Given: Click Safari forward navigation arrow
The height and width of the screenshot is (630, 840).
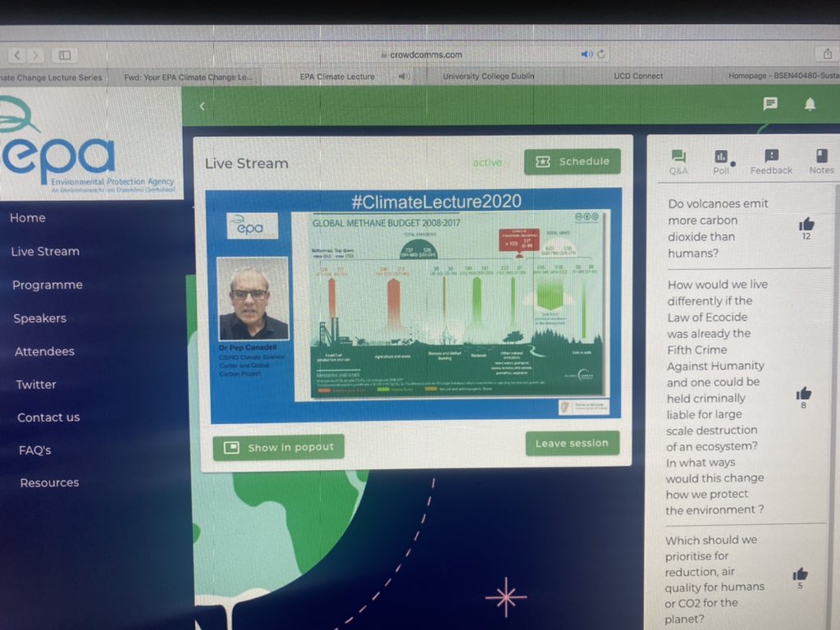Looking at the screenshot, I should 35,55.
